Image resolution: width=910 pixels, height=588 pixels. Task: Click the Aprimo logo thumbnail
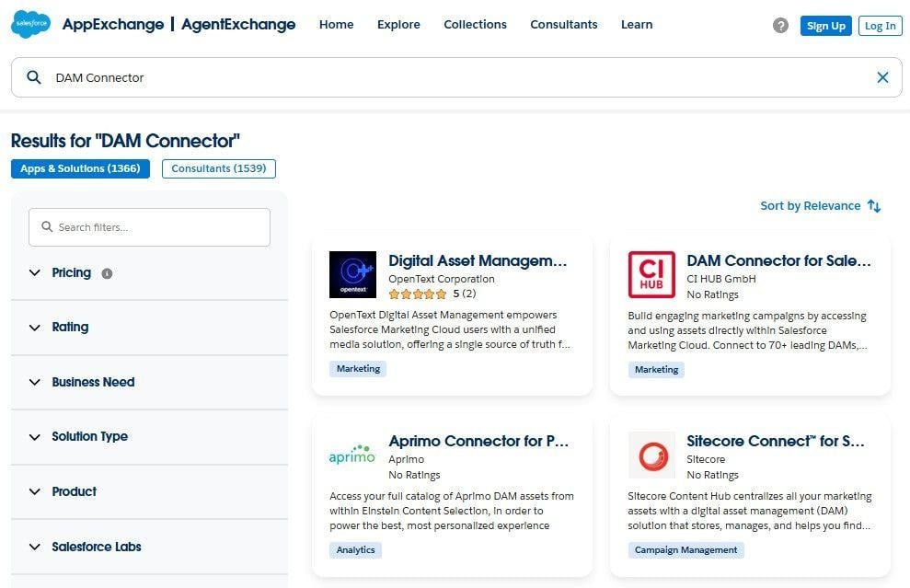tap(352, 455)
